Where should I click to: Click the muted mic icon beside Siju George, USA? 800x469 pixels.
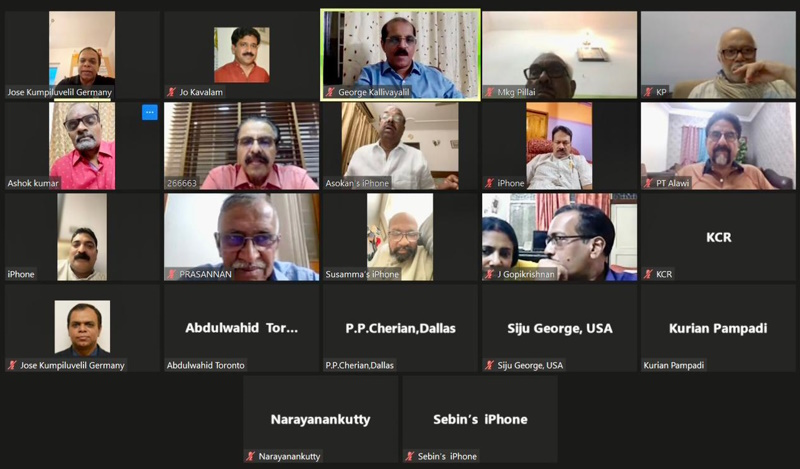pyautogui.click(x=489, y=365)
